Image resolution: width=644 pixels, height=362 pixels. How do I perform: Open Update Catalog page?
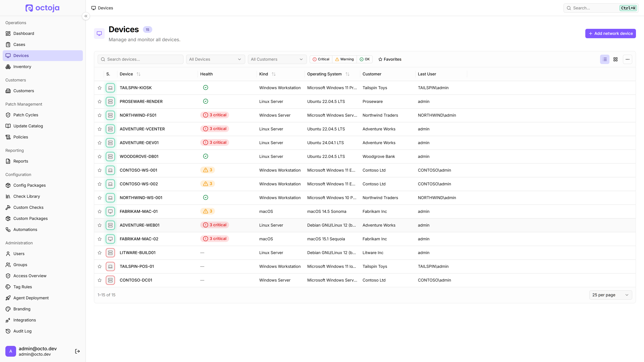[x=43, y=126]
